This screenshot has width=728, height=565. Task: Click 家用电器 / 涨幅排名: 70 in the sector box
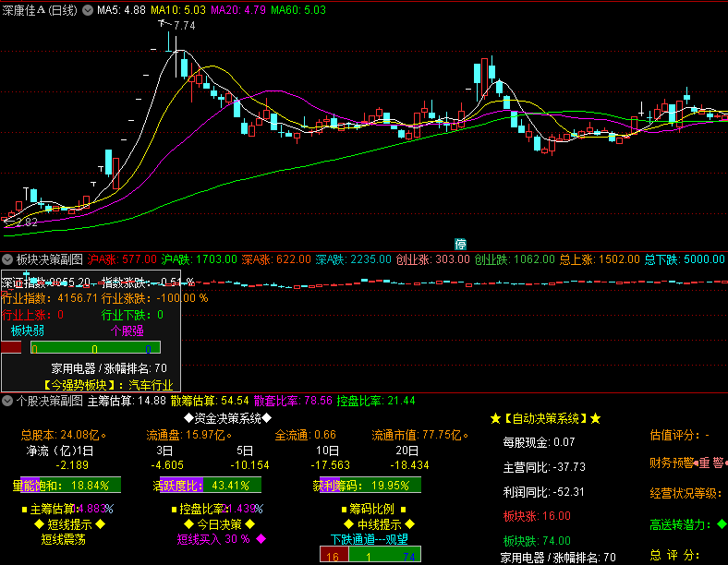[109, 368]
